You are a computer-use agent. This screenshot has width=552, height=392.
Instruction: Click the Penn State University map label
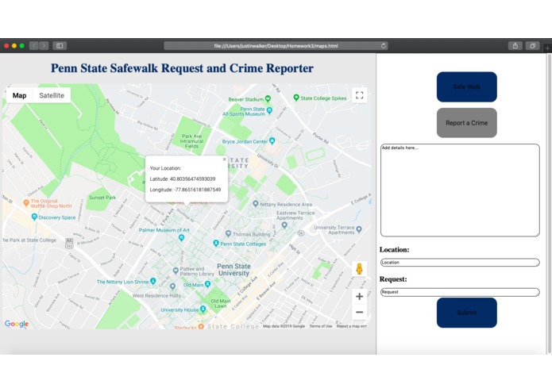point(234,270)
